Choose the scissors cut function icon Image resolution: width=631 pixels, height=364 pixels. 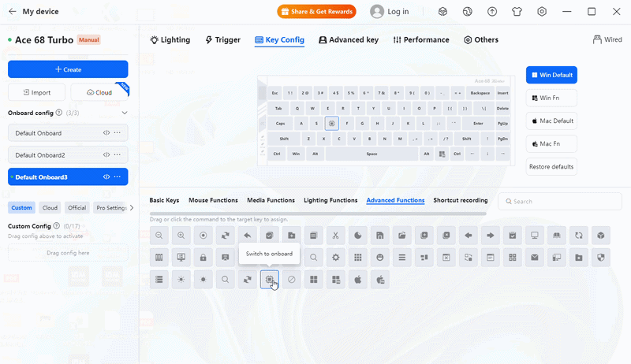(336, 236)
